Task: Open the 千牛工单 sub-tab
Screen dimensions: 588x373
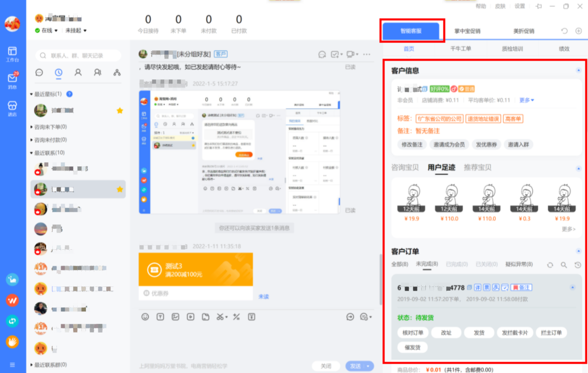Action: pyautogui.click(x=460, y=49)
